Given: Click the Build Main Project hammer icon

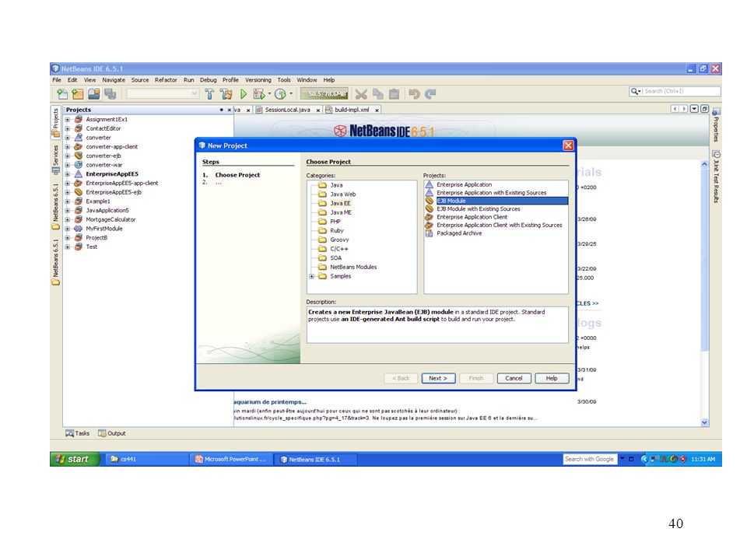Looking at the screenshot, I should pyautogui.click(x=209, y=94).
